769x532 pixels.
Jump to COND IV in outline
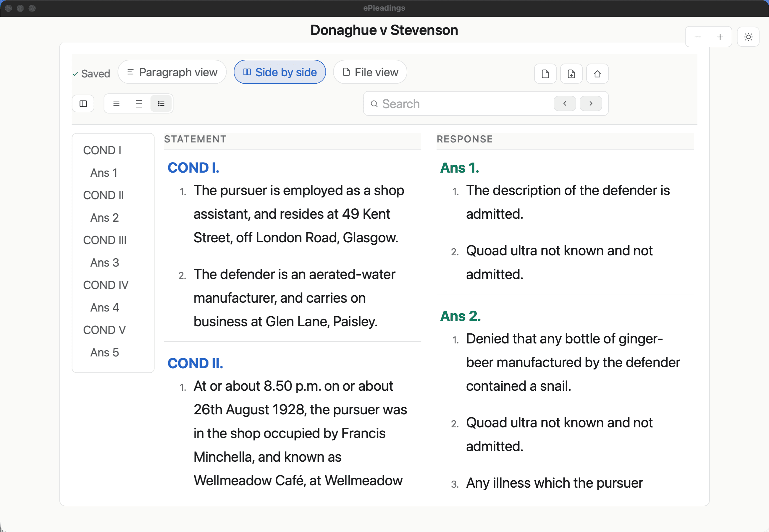(106, 285)
